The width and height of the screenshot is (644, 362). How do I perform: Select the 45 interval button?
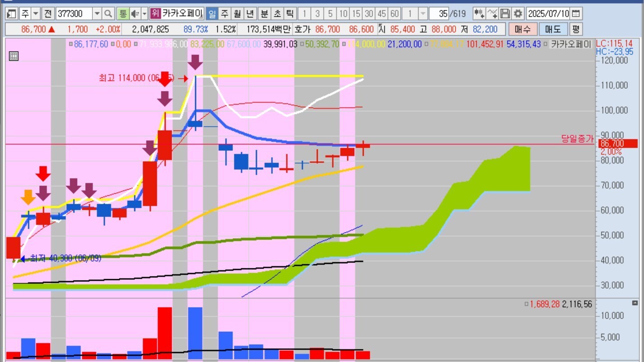click(382, 14)
